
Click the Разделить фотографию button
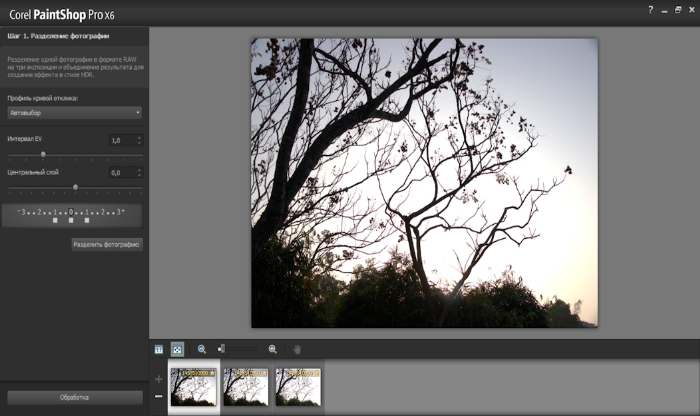tap(107, 244)
